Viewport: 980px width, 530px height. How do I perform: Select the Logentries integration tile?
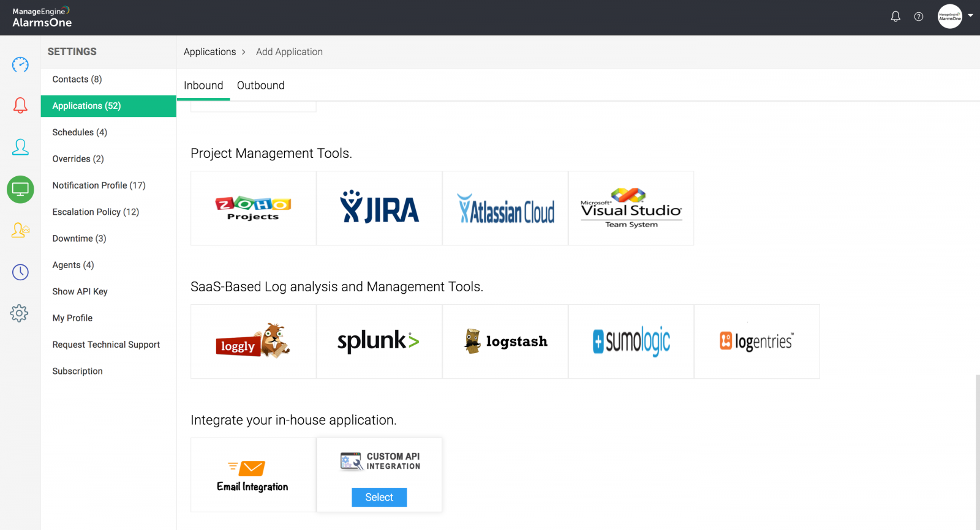pos(757,342)
